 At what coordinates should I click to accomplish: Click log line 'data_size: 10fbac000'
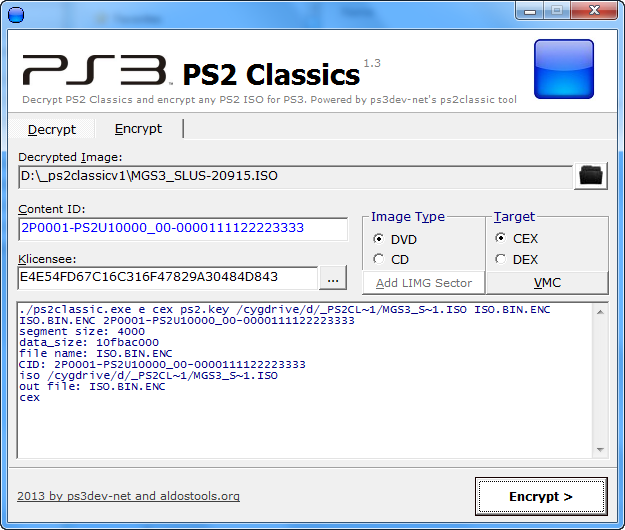[89, 342]
